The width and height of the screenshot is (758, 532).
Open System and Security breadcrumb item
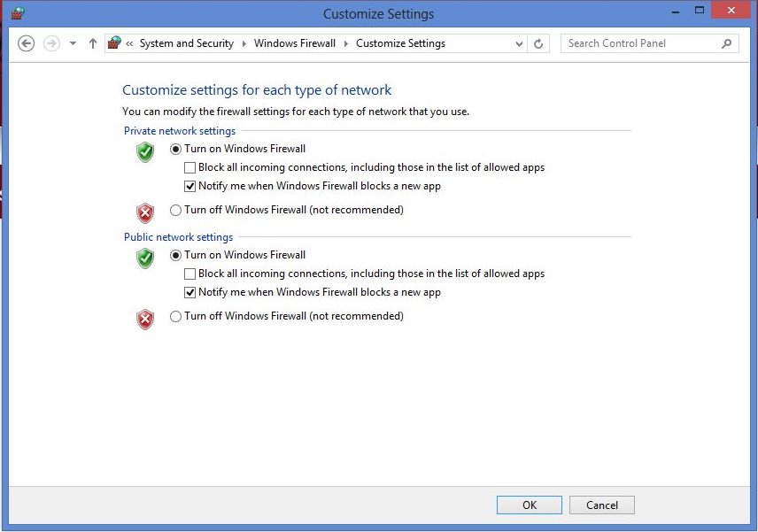click(x=187, y=43)
